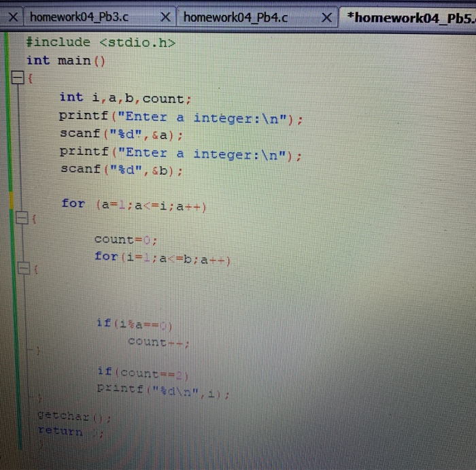476x470 pixels.
Task: Click the for(i=1;a<=b;a++) line
Action: pos(163,258)
